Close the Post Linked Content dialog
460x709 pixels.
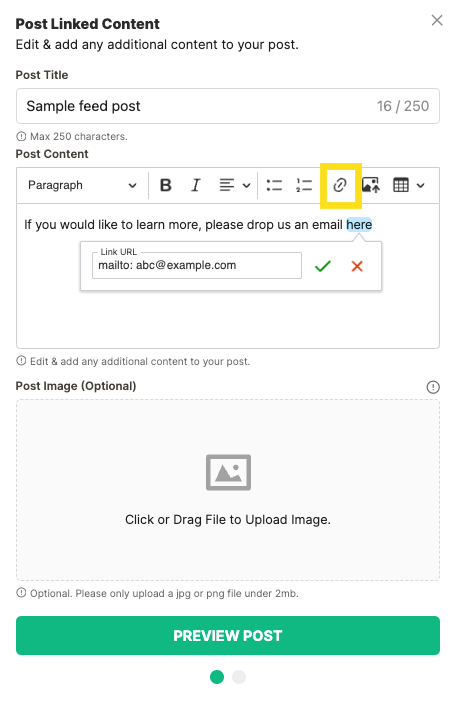436,20
